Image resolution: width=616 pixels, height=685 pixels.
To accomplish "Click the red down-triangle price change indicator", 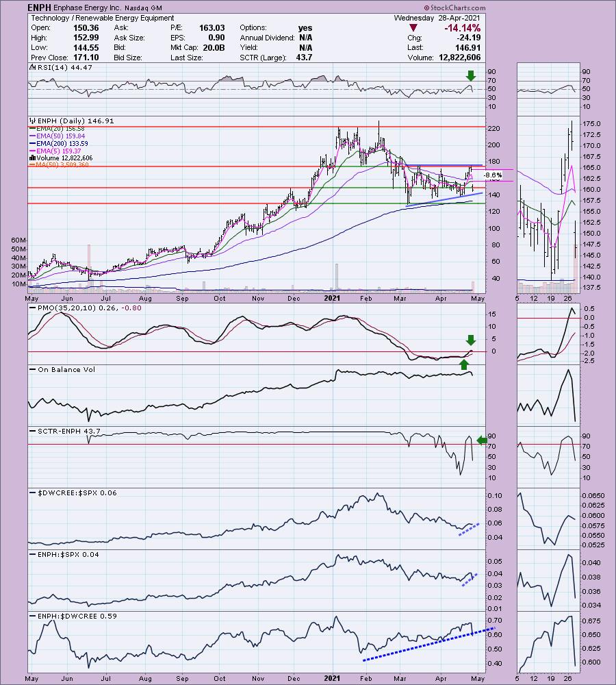I will click(413, 28).
